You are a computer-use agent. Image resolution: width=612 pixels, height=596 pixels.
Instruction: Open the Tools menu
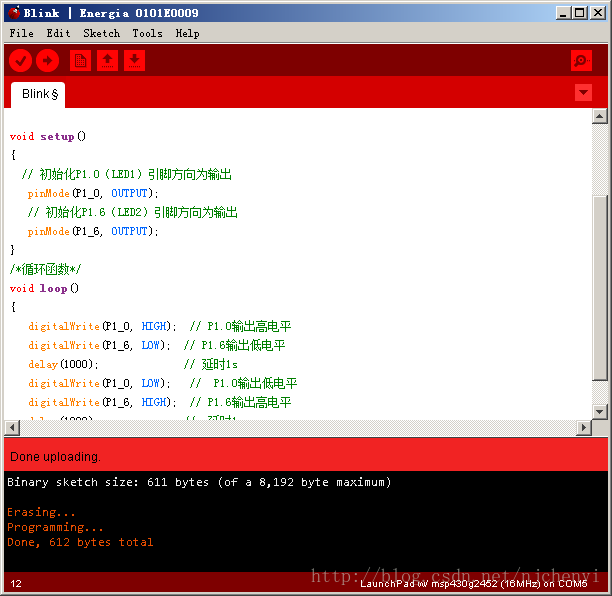147,33
